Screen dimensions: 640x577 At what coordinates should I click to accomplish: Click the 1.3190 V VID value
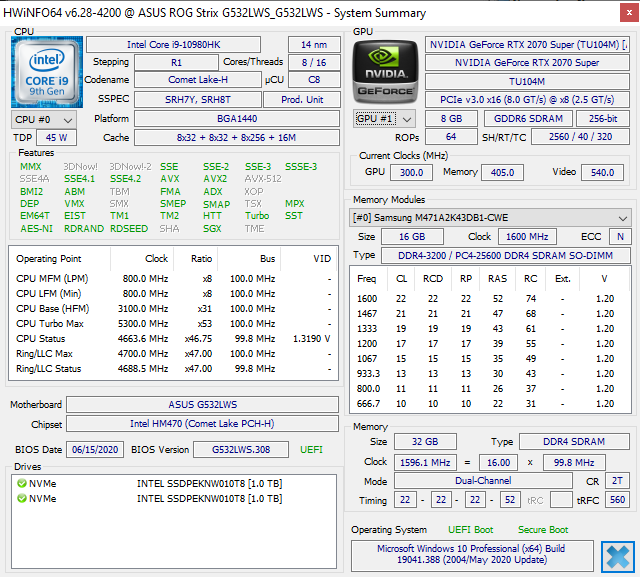pos(311,339)
